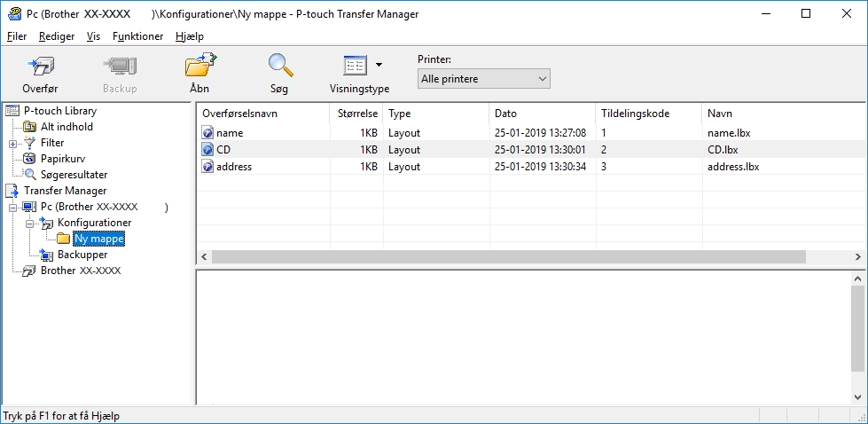The width and height of the screenshot is (868, 424).
Task: Click the Backupper icon in the tree
Action: pos(46,255)
